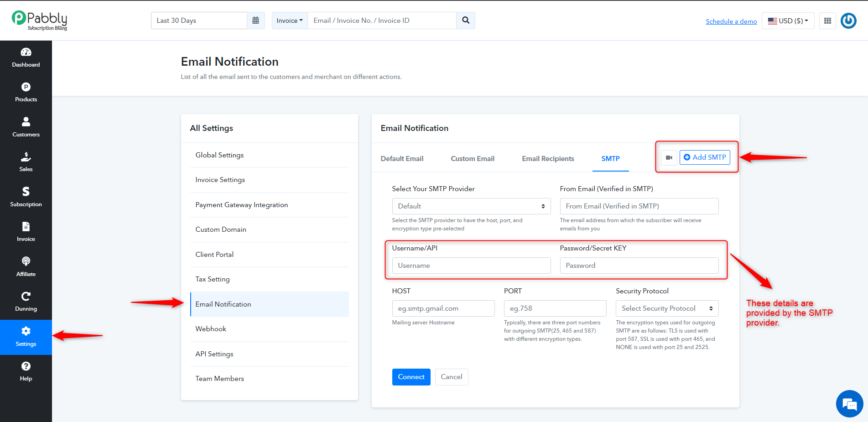The width and height of the screenshot is (868, 422).
Task: Open the Select Security Protocol dropdown
Action: pos(667,308)
